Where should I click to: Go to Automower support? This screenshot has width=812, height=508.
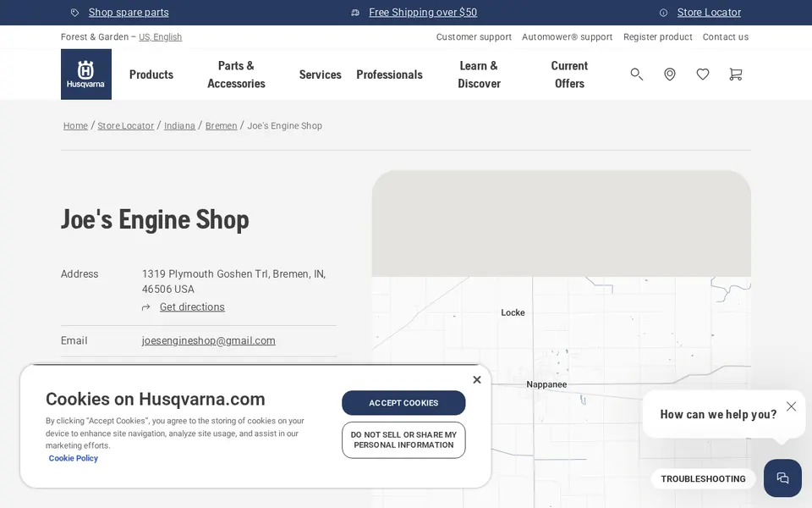[x=567, y=36]
